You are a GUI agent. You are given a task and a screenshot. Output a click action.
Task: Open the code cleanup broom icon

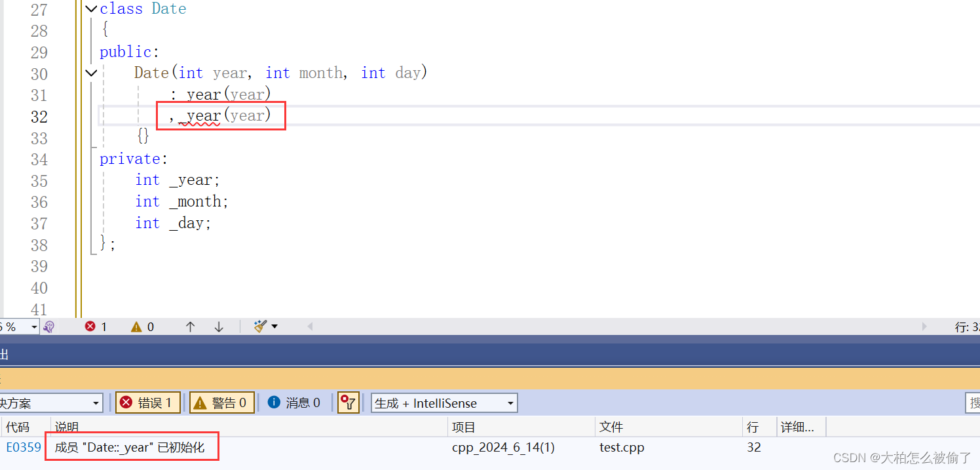tap(260, 326)
